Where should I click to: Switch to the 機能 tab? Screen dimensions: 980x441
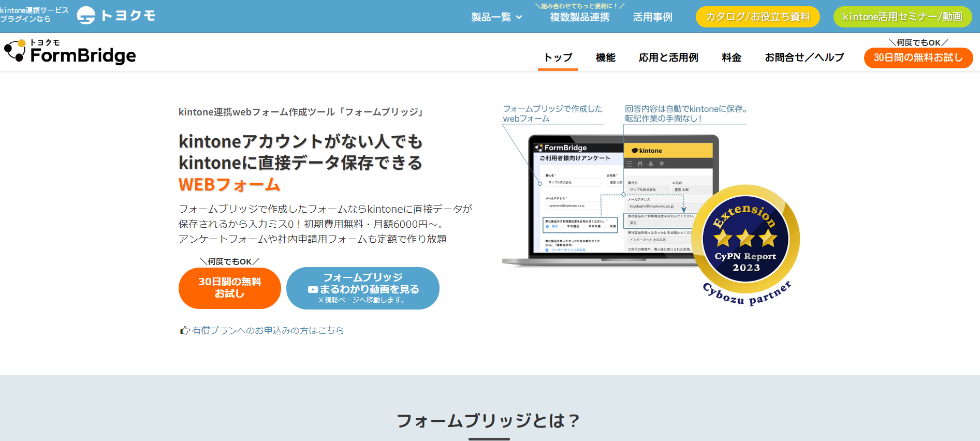pyautogui.click(x=605, y=57)
